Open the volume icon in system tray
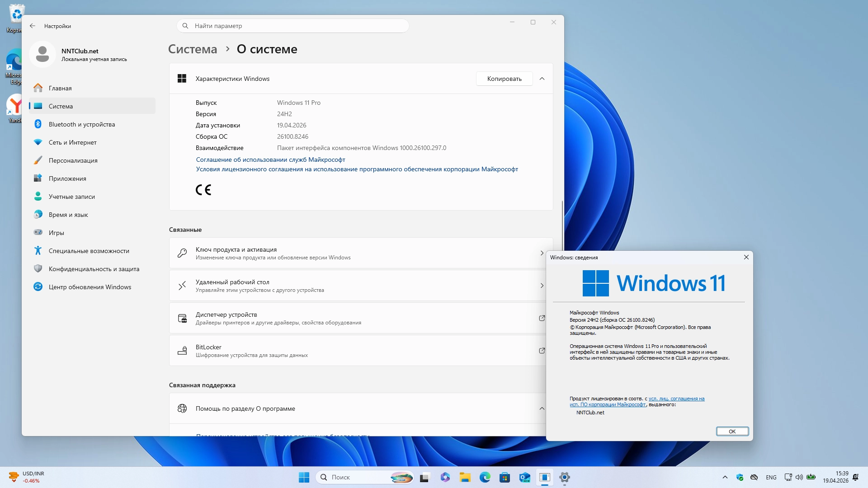This screenshot has height=488, width=868. point(799,477)
